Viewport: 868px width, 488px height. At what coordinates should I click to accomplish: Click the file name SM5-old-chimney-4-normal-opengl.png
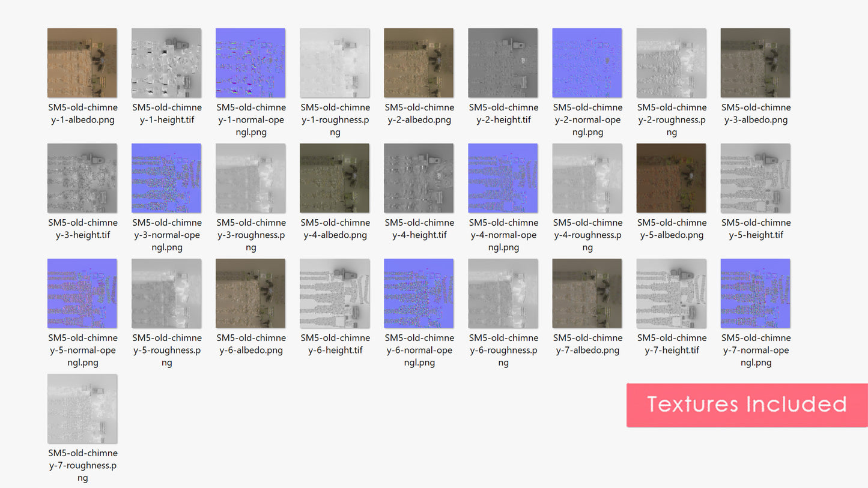tap(503, 235)
